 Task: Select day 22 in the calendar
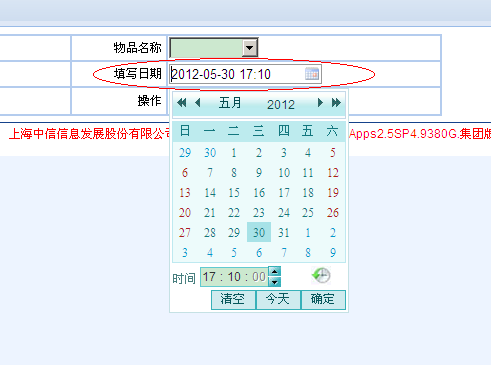tap(234, 212)
